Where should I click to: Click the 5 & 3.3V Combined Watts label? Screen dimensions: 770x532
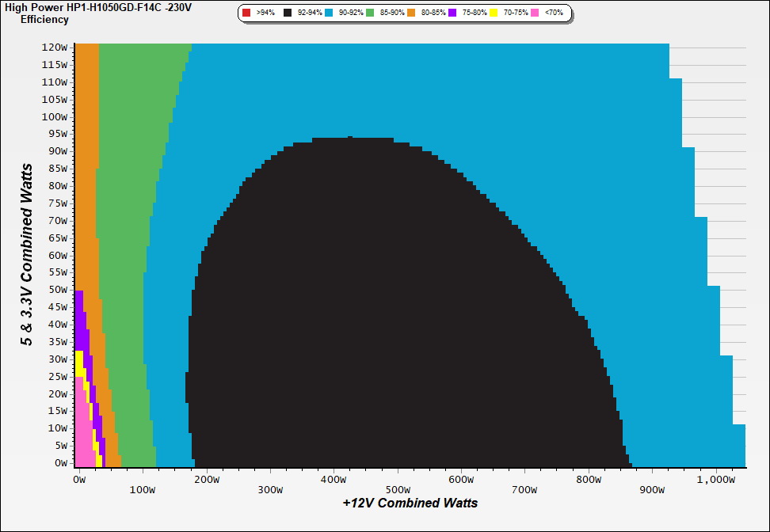pyautogui.click(x=28, y=255)
